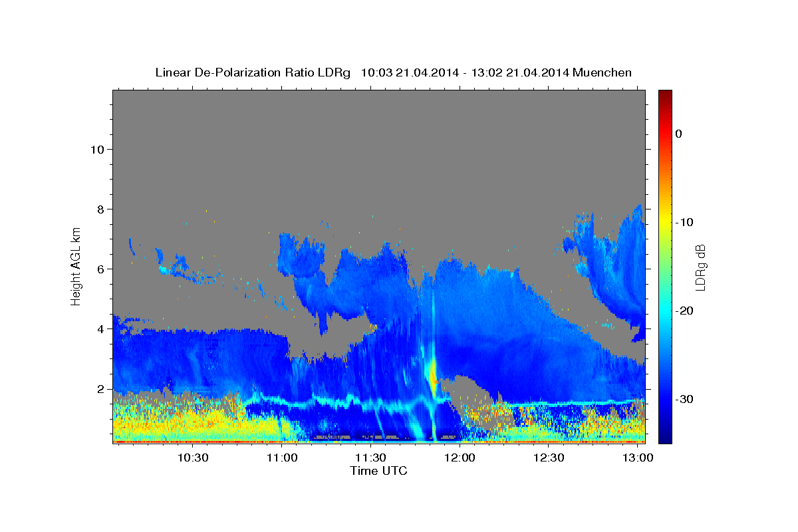Click the yellow section of the colorbar

click(665, 219)
